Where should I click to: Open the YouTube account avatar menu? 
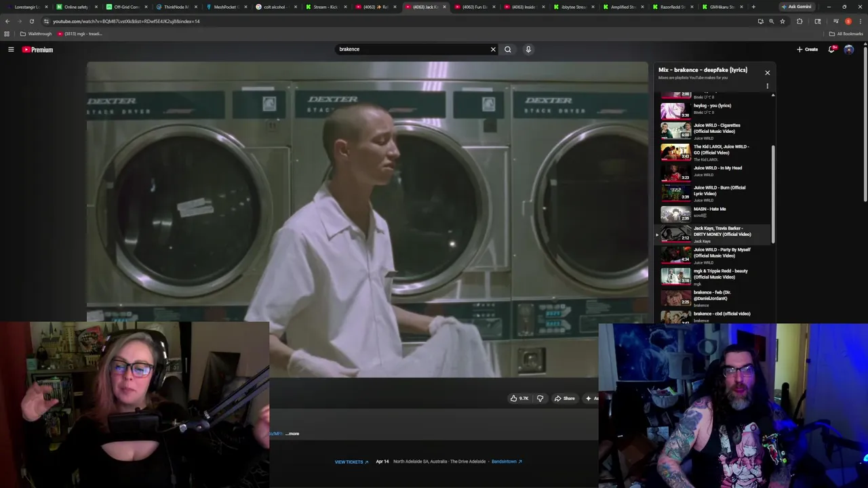(849, 49)
